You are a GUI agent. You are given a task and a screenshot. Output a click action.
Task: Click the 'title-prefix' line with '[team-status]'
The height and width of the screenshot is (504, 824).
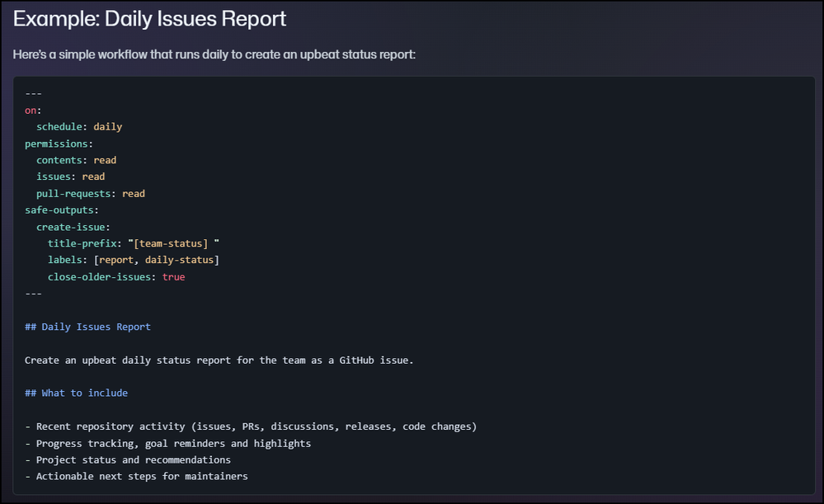tap(133, 243)
